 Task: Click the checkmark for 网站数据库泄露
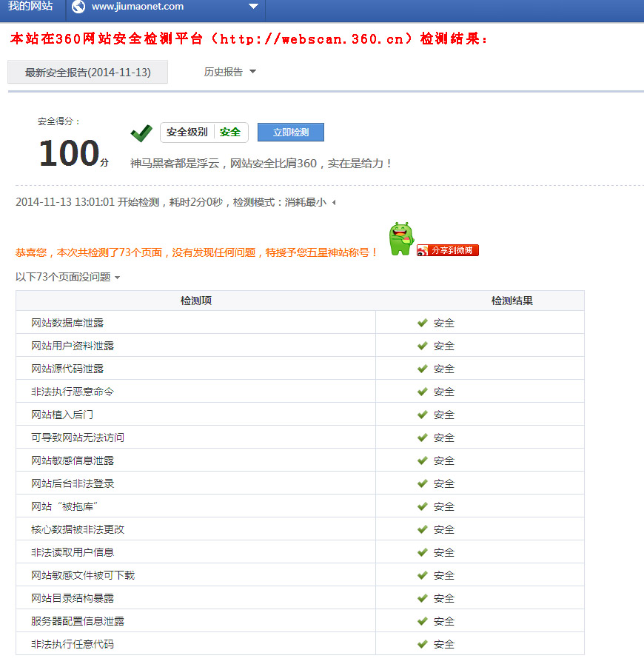(422, 323)
